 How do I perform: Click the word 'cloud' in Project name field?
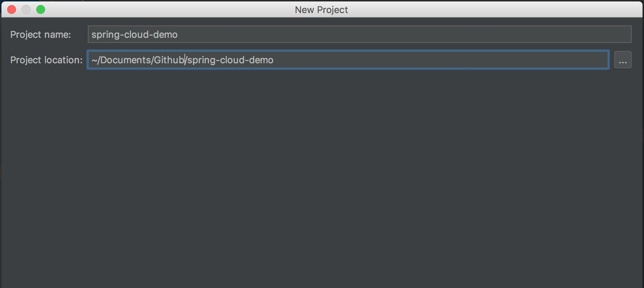[x=137, y=35]
